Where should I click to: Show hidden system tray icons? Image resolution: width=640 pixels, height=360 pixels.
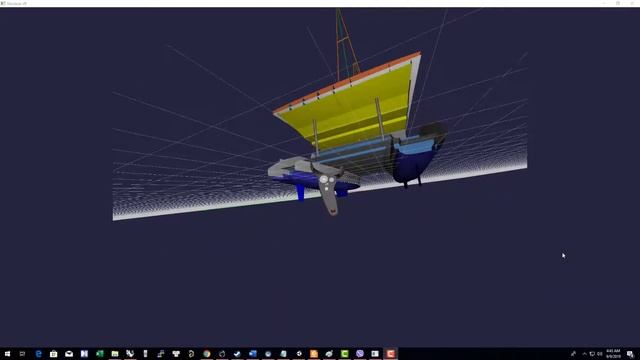click(x=584, y=354)
